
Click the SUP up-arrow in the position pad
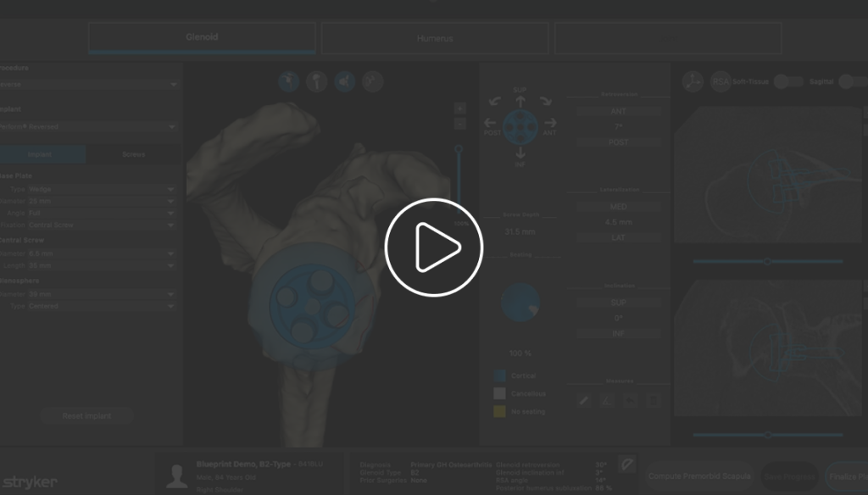pyautogui.click(x=520, y=102)
